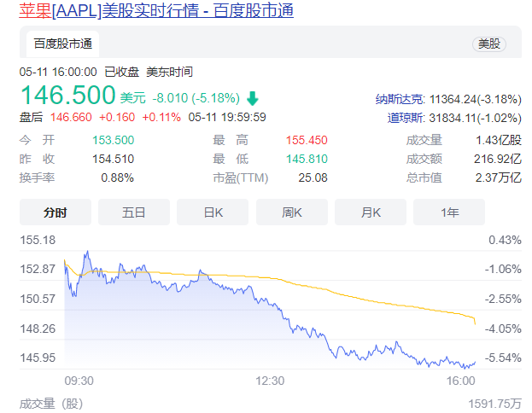Viewport: 532px width, 413px height.
Task: Click the 市盈(TTM) value 25.08
Action: tap(313, 177)
